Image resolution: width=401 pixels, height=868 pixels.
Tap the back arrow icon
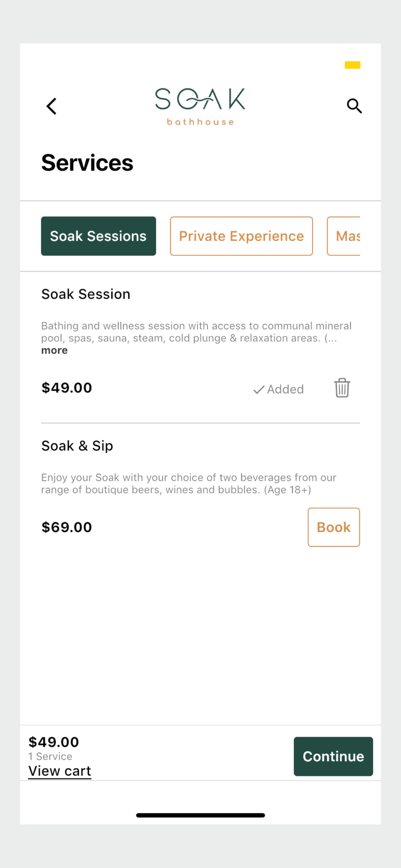pos(52,106)
